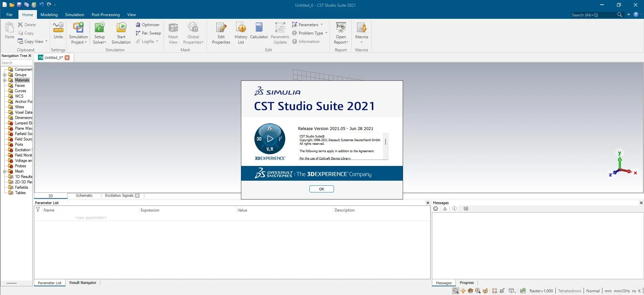This screenshot has width=644, height=295.
Task: Toggle info messages filter icon
Action: tap(454, 209)
